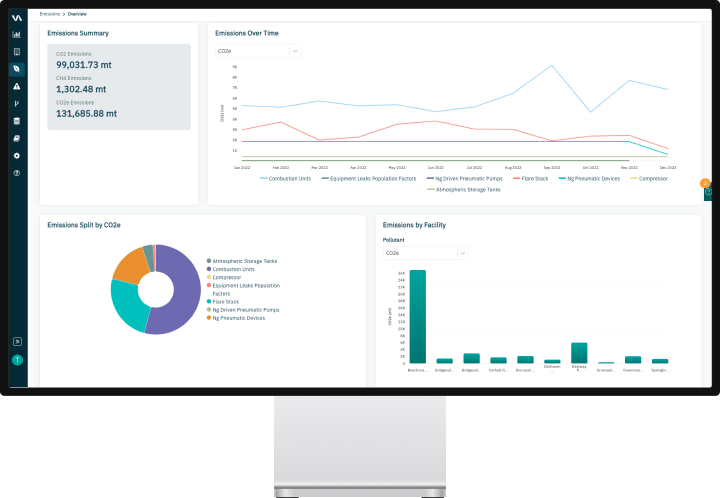Image resolution: width=720 pixels, height=498 pixels.
Task: Open the bar chart analytics sidebar icon
Action: click(x=17, y=34)
